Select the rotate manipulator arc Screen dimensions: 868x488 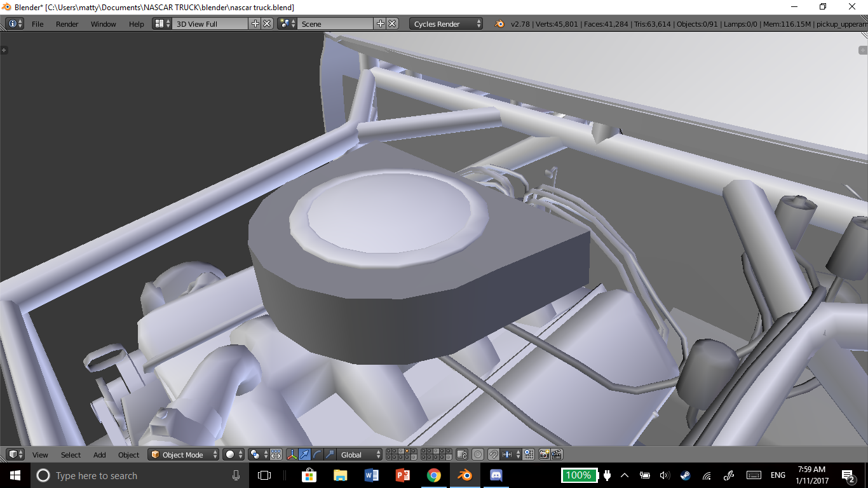pos(317,454)
